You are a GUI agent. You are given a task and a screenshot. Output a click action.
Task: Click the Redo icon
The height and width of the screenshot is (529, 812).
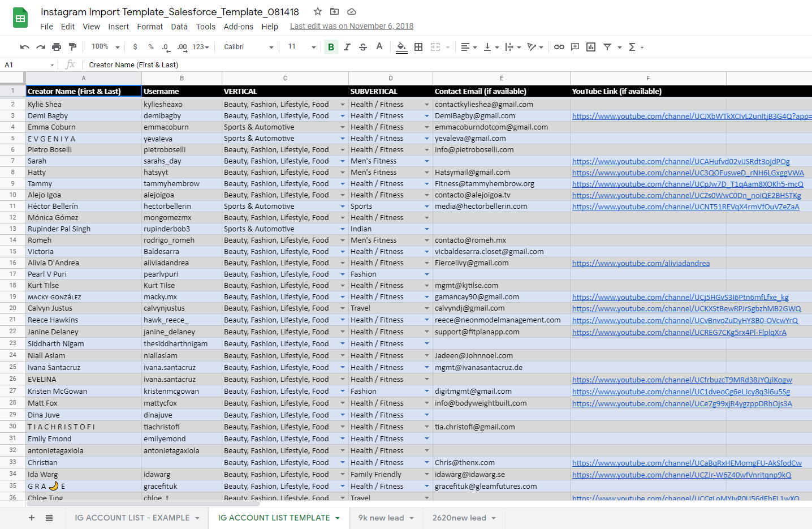(x=41, y=47)
